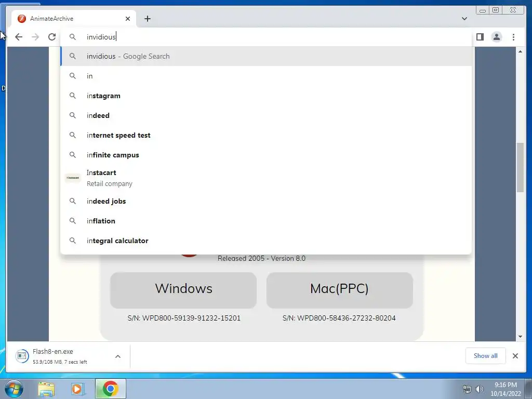Open Windows Explorer from the taskbar
The width and height of the screenshot is (532, 399).
point(46,389)
